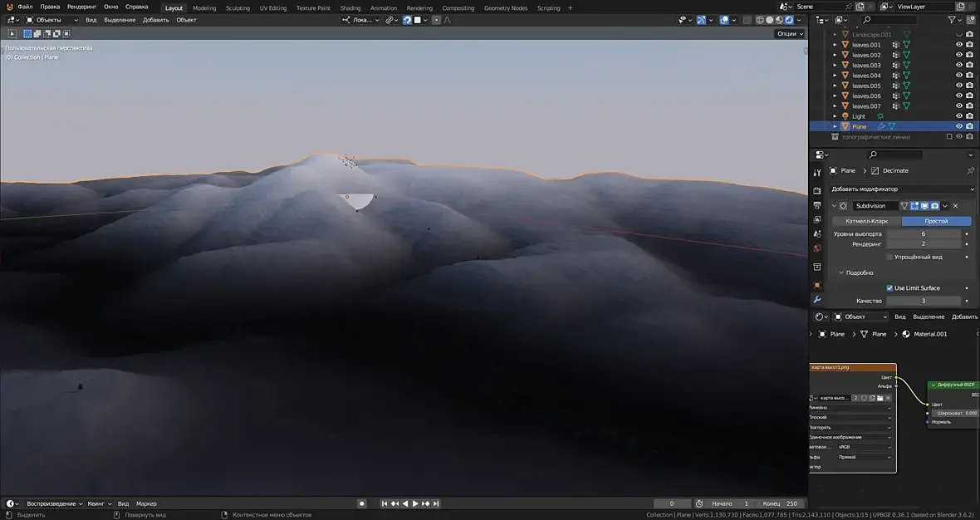Open outliner filter dropdown
Screen dimensions: 980x520
point(955,20)
